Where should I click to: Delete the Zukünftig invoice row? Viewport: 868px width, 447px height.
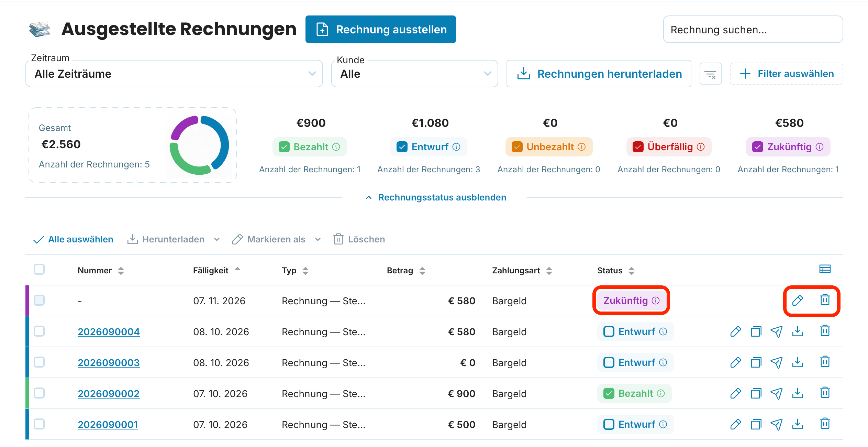(825, 300)
